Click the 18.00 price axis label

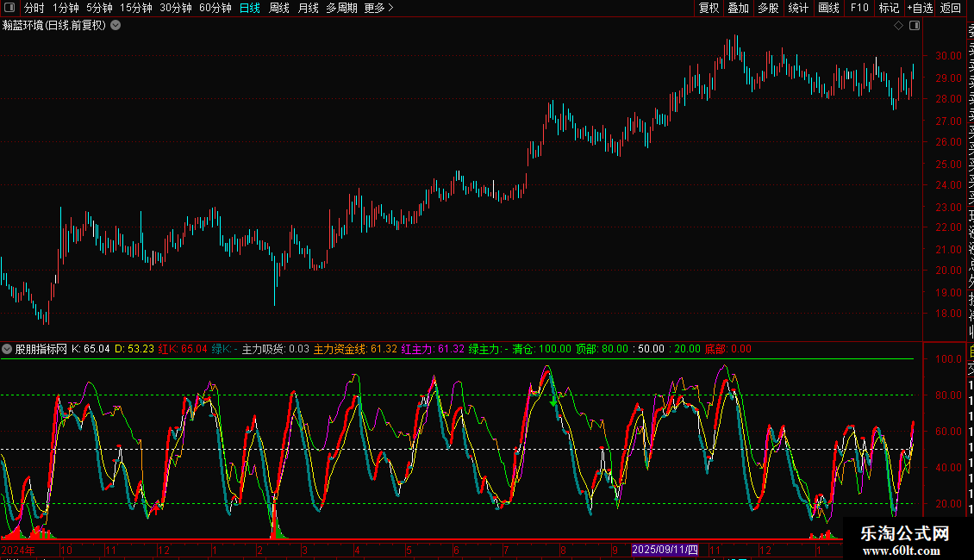[x=948, y=314]
